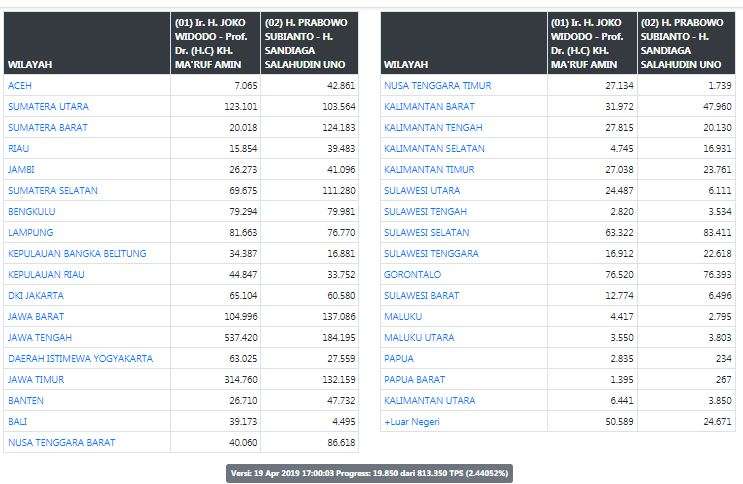Click the version and progress status badge
Image resolution: width=743 pixels, height=484 pixels.
click(371, 472)
